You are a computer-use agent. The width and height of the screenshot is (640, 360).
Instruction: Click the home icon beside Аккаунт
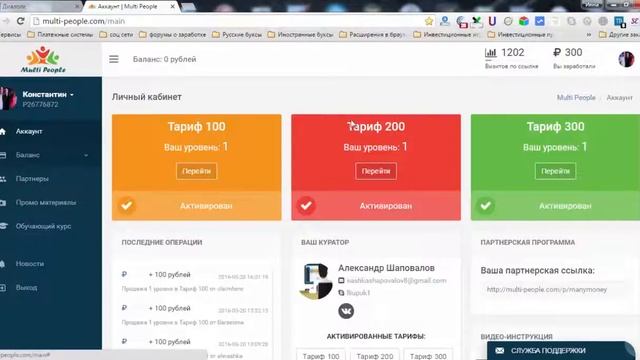3,131
